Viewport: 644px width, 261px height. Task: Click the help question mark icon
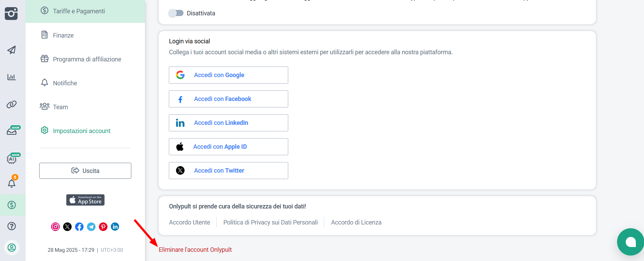click(x=12, y=226)
